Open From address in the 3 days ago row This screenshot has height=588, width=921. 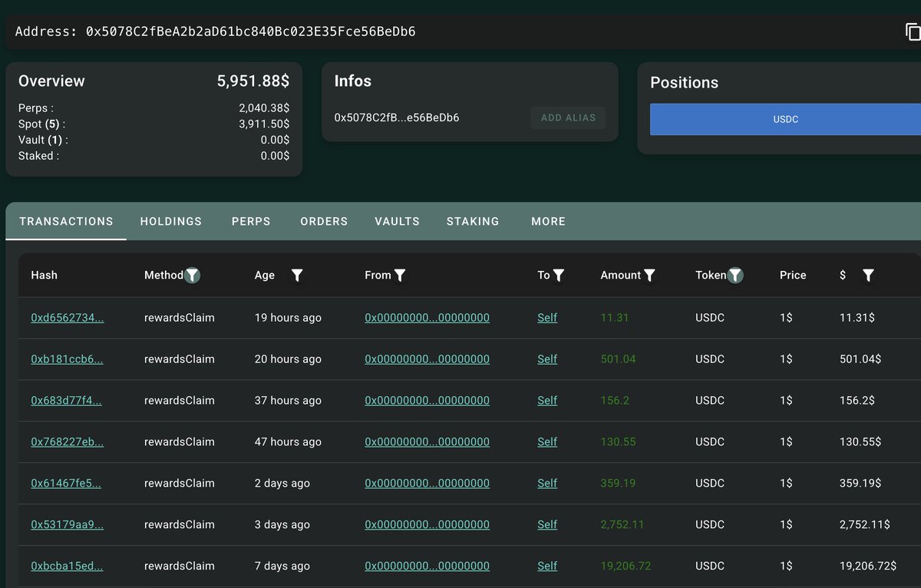(x=427, y=525)
